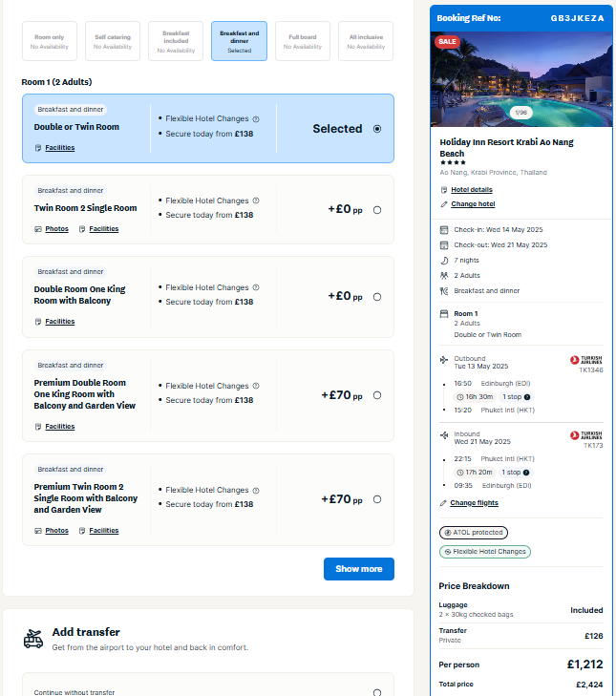Click info icon for Double Room One King Flexible Changes
Image resolution: width=616 pixels, height=696 pixels.
click(x=256, y=287)
